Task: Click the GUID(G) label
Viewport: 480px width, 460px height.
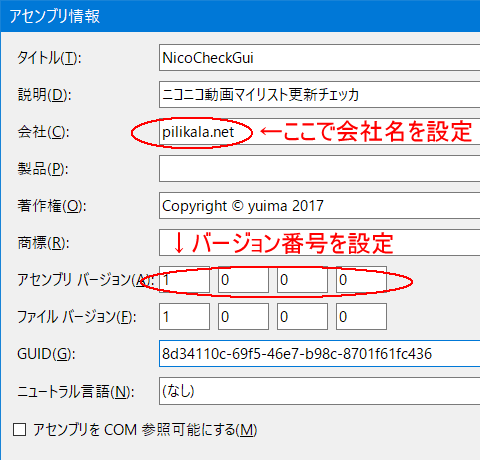Action: [46, 354]
